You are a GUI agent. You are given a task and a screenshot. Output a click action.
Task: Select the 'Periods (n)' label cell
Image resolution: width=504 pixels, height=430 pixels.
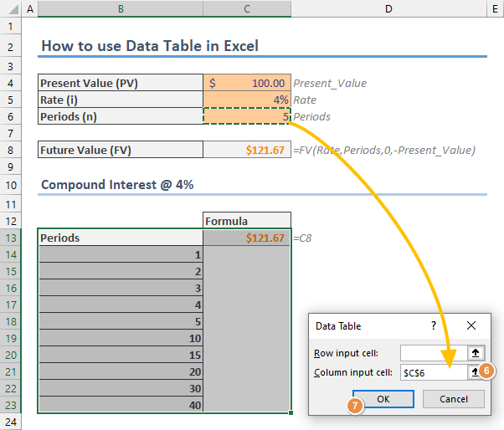121,116
